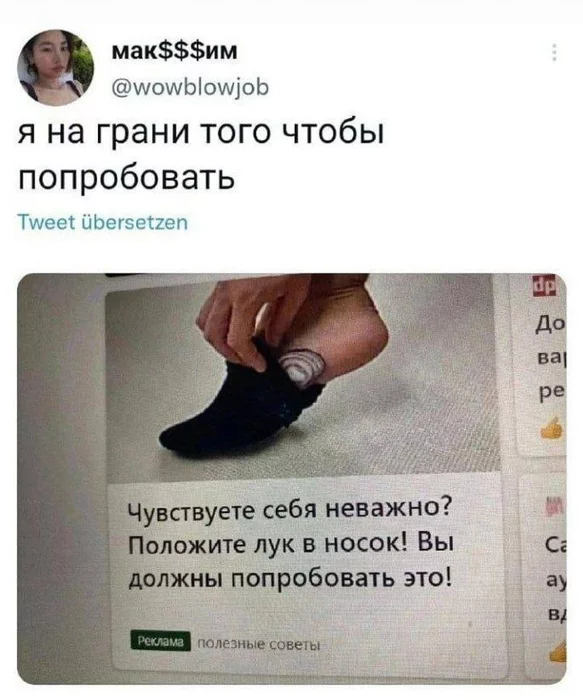Image resolution: width=583 pixels, height=700 pixels.
Task: Expand the attached tweet photo at its grey left margin
Action: tap(62, 479)
